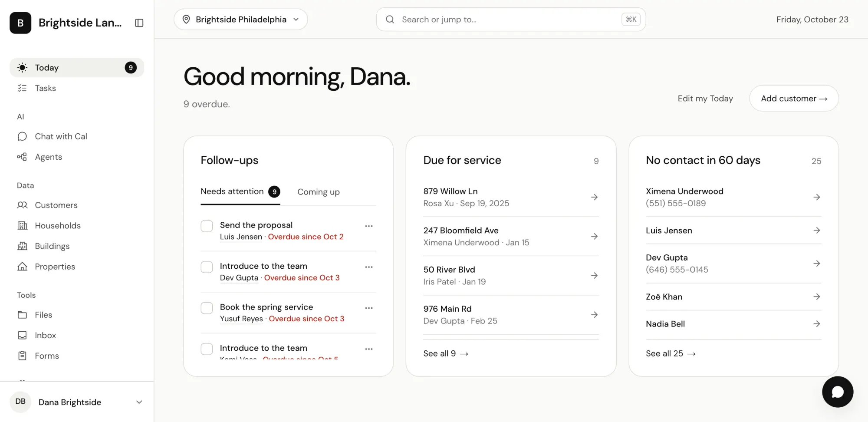Open more menu for Book the spring service
868x422 pixels.
click(369, 308)
